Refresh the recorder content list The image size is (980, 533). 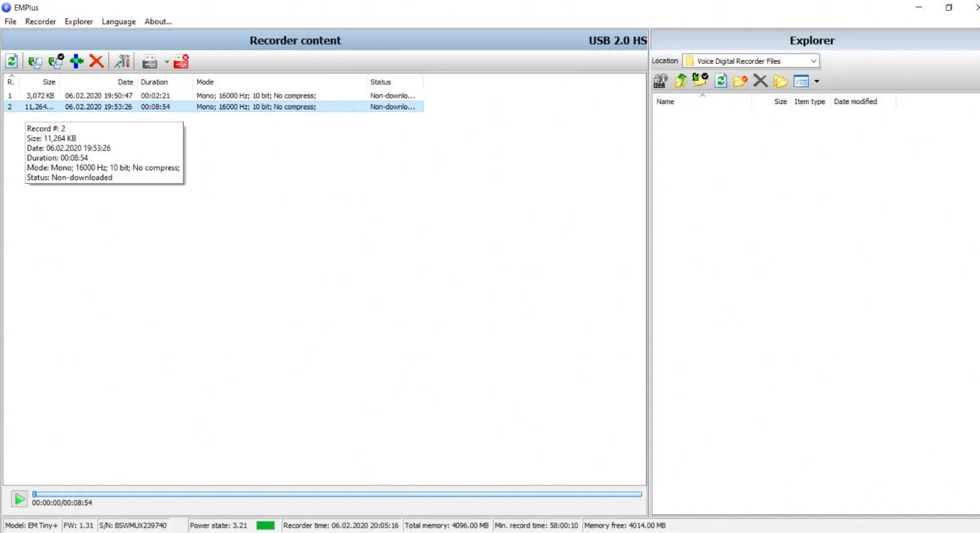click(11, 61)
